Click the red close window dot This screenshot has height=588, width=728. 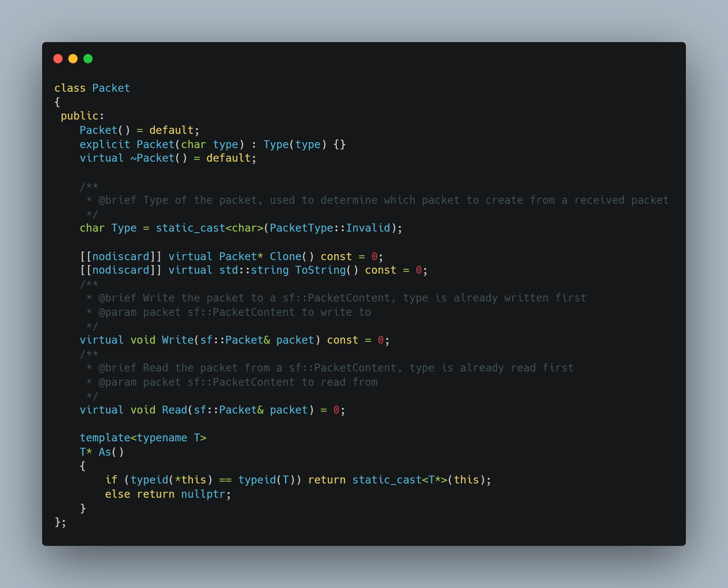[58, 59]
